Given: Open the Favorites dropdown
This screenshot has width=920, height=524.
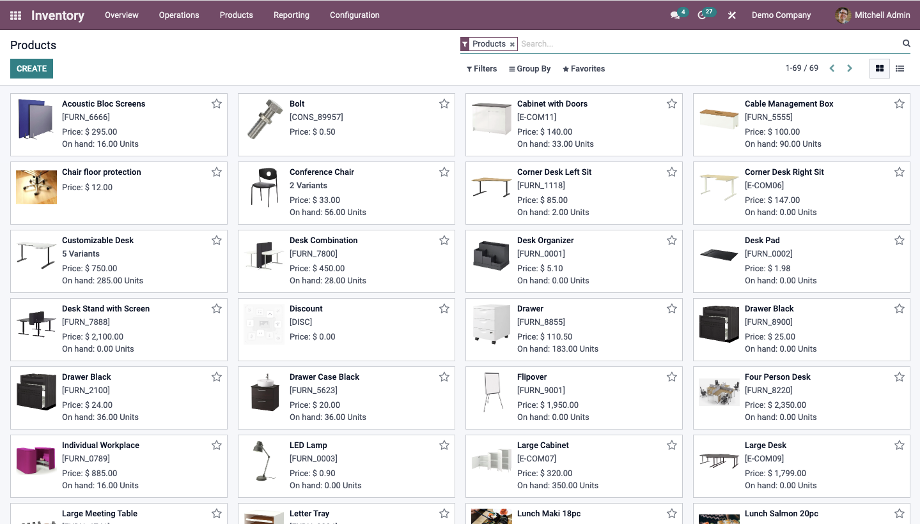Looking at the screenshot, I should tap(584, 69).
